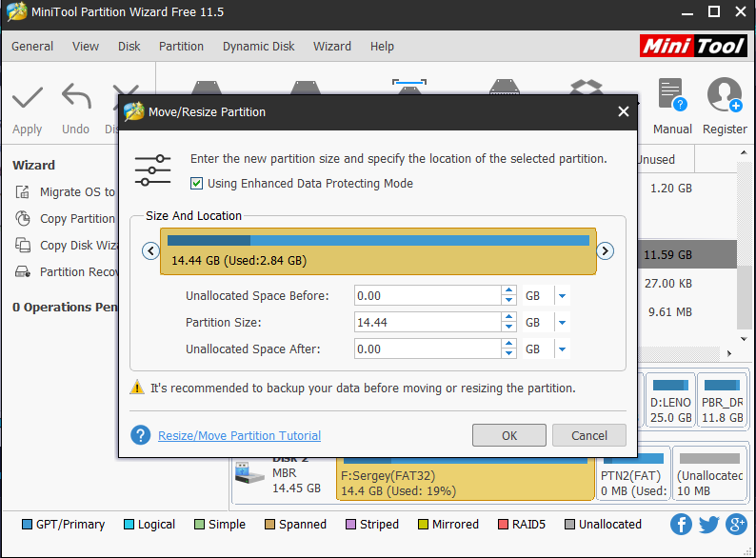Close the Move/Resize Partition dialog
Image resolution: width=756 pixels, height=558 pixels.
(x=624, y=112)
